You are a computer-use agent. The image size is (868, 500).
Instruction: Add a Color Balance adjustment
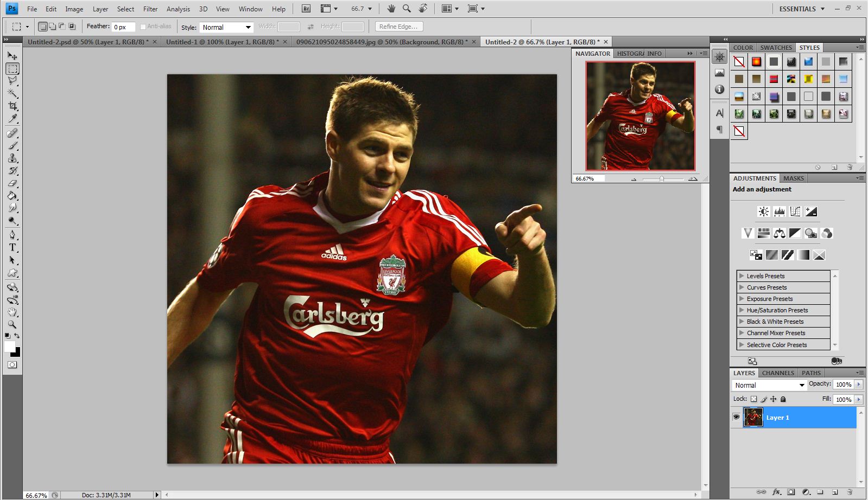pyautogui.click(x=780, y=233)
